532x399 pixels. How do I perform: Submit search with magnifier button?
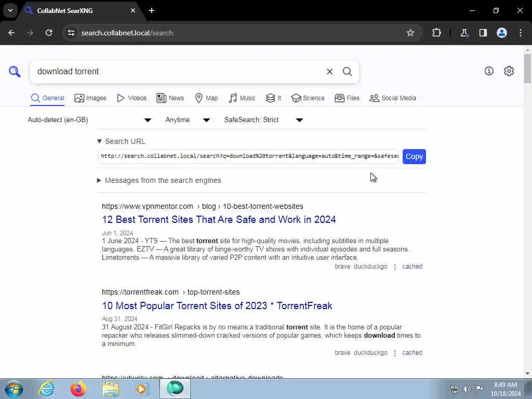click(x=347, y=72)
